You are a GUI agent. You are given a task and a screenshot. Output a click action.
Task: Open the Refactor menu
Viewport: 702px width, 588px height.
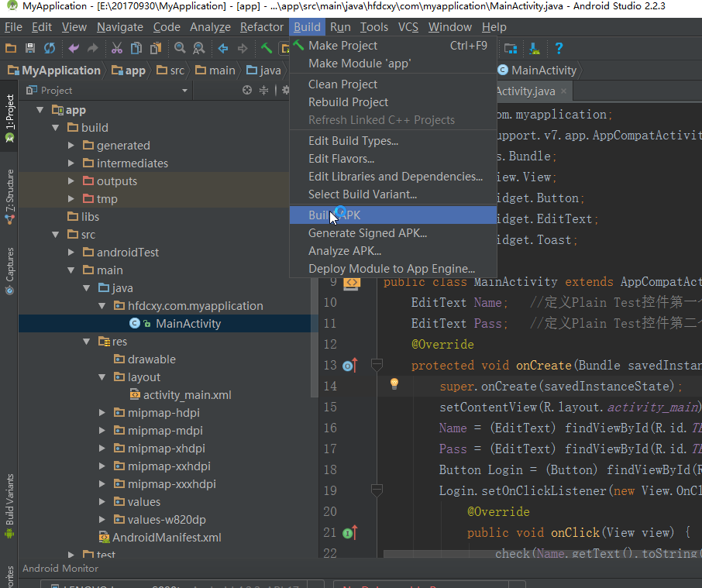261,27
